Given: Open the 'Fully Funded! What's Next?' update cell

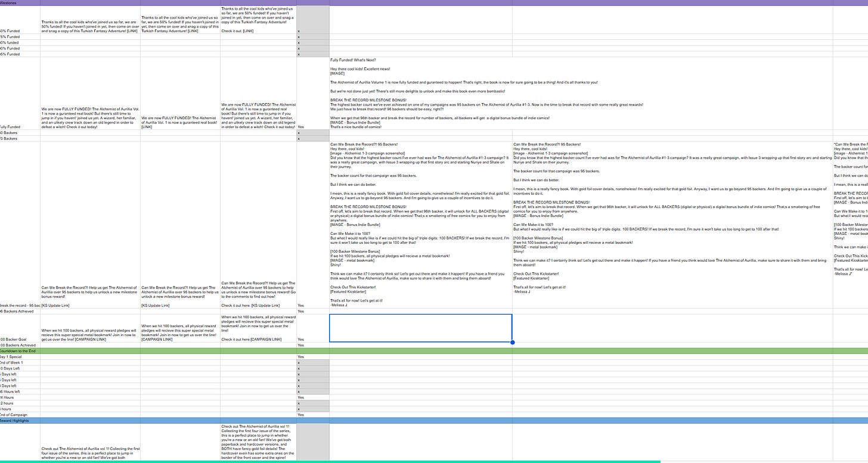Looking at the screenshot, I should (420, 94).
